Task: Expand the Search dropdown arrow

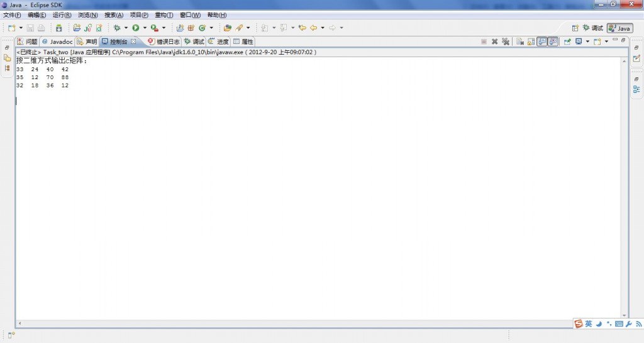Action: pos(248,28)
